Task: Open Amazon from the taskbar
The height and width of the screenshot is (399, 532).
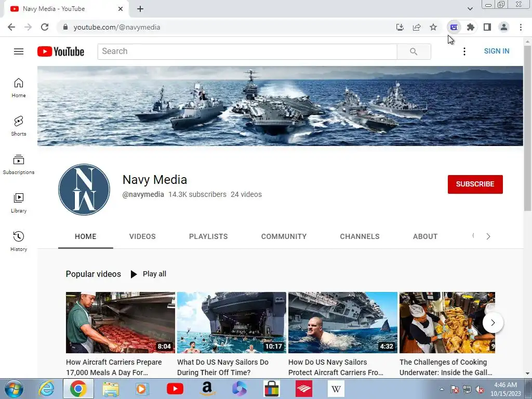Action: (207, 389)
